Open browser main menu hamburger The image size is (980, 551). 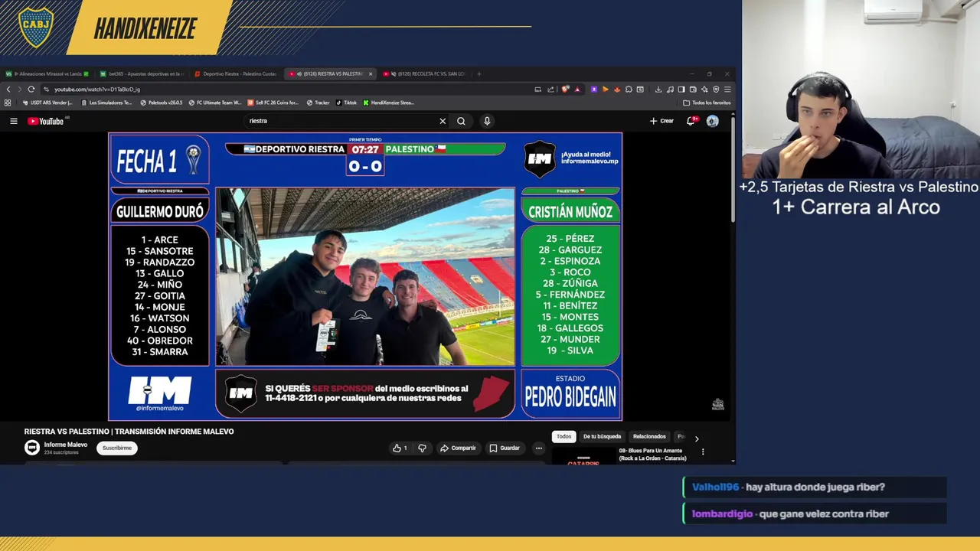coord(727,90)
